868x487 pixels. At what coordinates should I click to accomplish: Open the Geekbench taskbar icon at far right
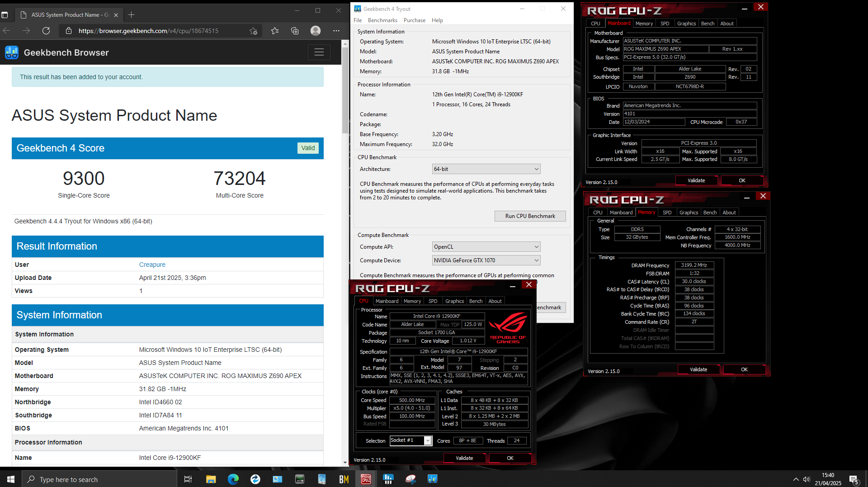(x=433, y=479)
